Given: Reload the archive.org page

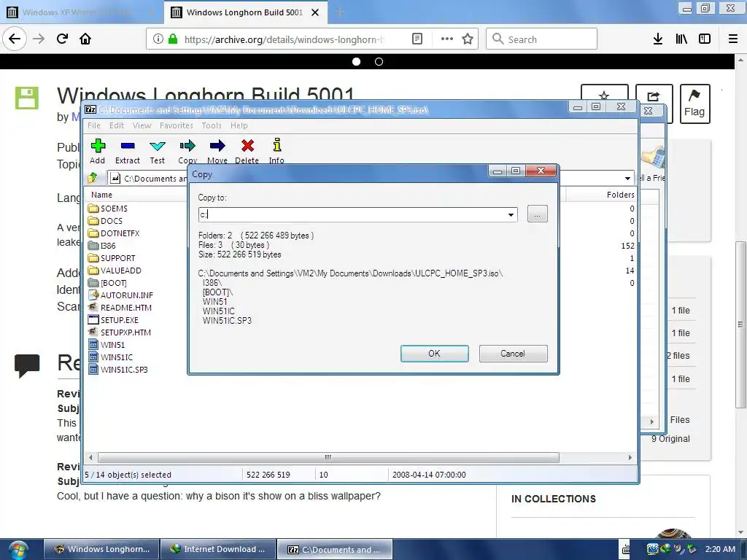Looking at the screenshot, I should click(x=62, y=39).
